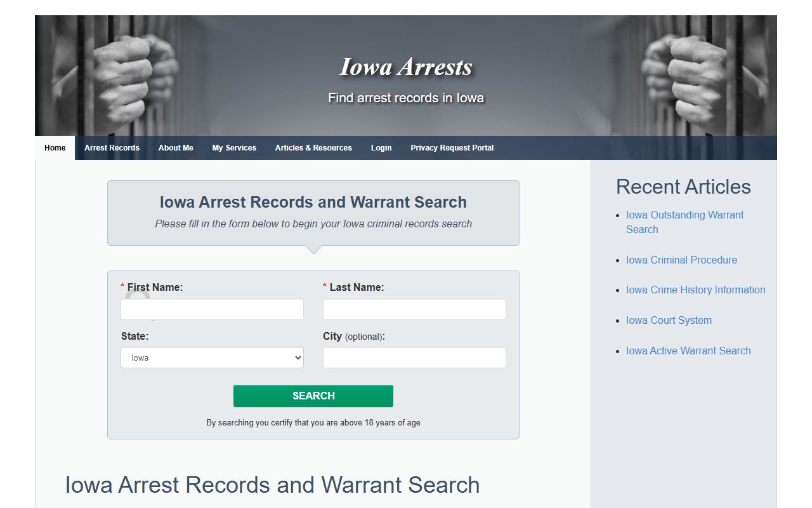Open Privacy Request Portal page

[452, 148]
